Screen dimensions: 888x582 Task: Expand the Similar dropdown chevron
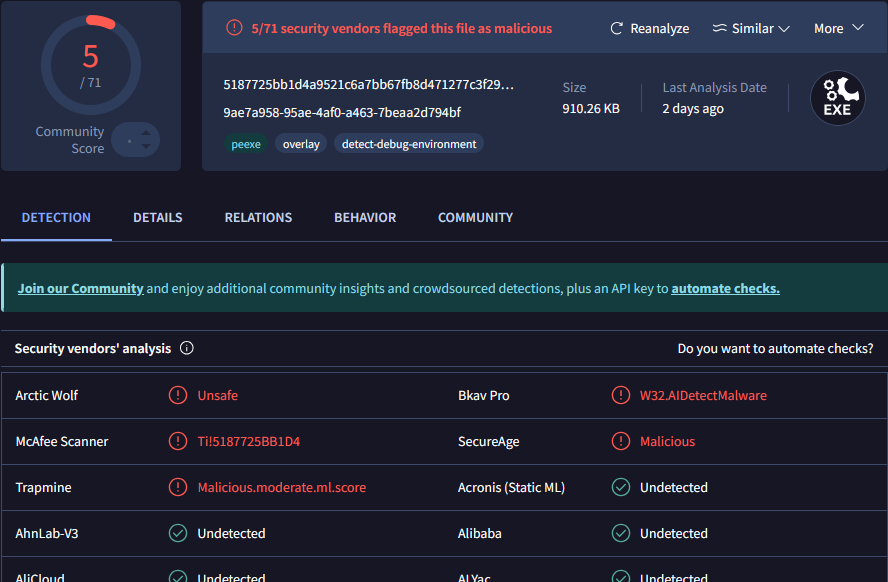(784, 29)
